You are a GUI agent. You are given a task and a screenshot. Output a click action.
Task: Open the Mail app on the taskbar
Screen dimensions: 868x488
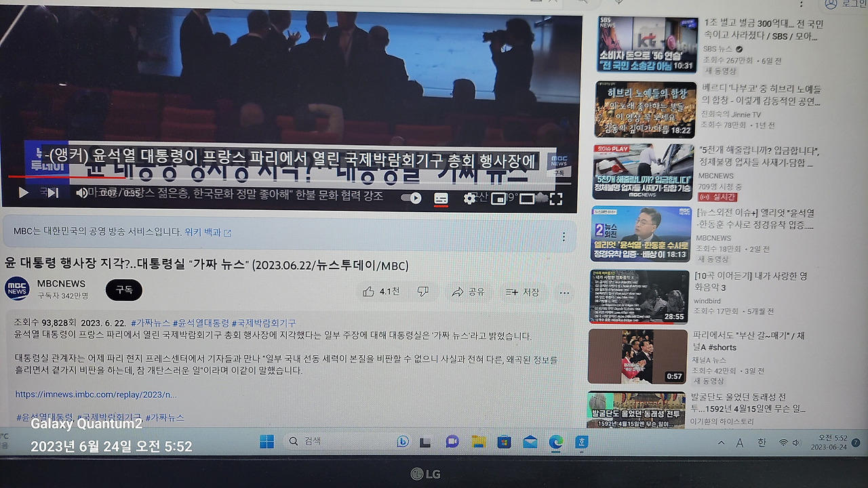530,442
